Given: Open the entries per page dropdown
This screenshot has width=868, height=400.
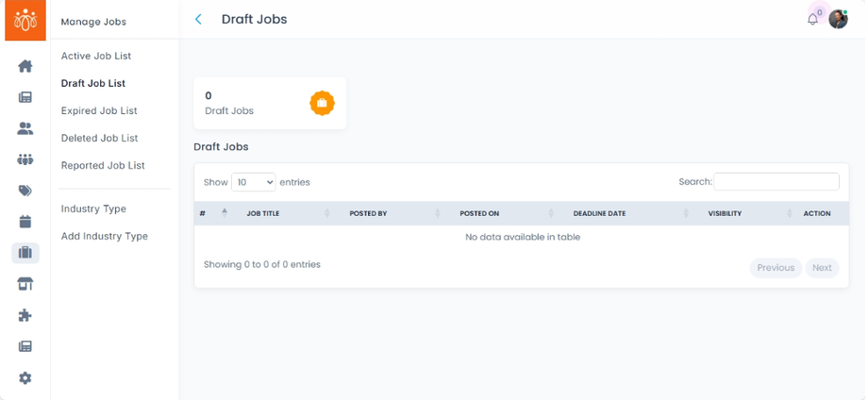Looking at the screenshot, I should (x=253, y=182).
